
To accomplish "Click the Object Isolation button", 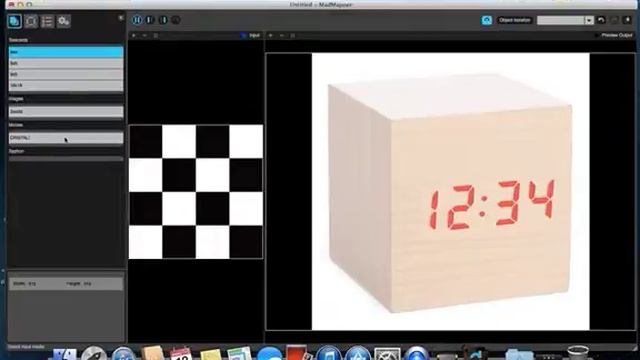I will [515, 20].
